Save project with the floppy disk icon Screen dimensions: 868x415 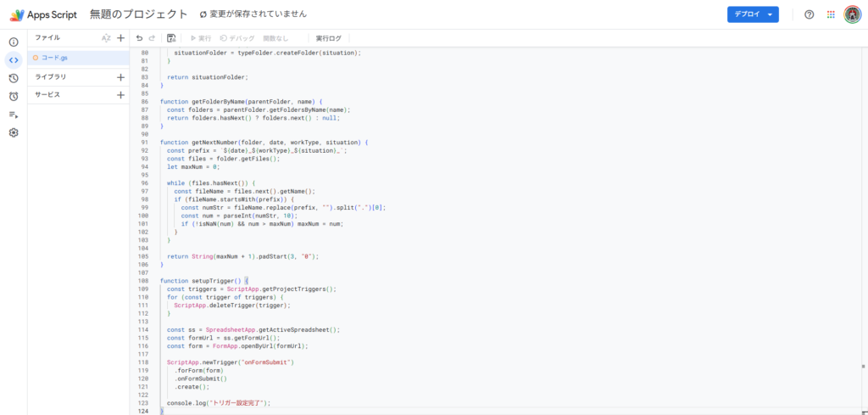click(171, 38)
